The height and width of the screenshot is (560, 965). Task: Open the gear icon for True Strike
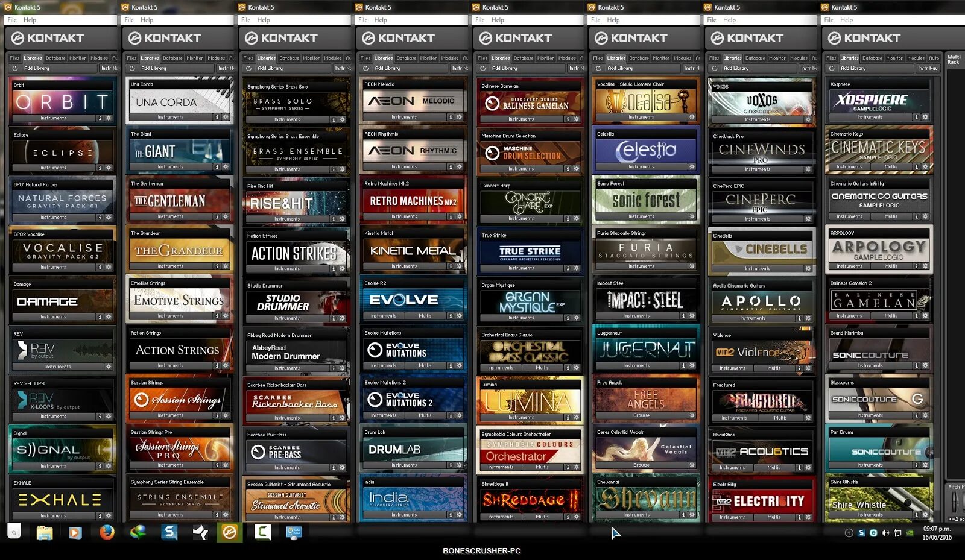[x=576, y=268]
